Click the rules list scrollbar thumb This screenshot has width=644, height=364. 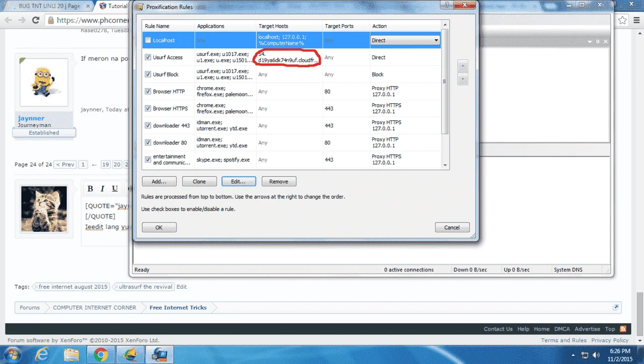445,81
